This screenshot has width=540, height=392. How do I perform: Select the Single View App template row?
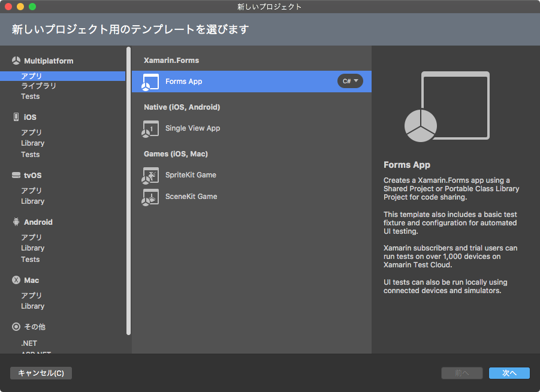(x=198, y=128)
